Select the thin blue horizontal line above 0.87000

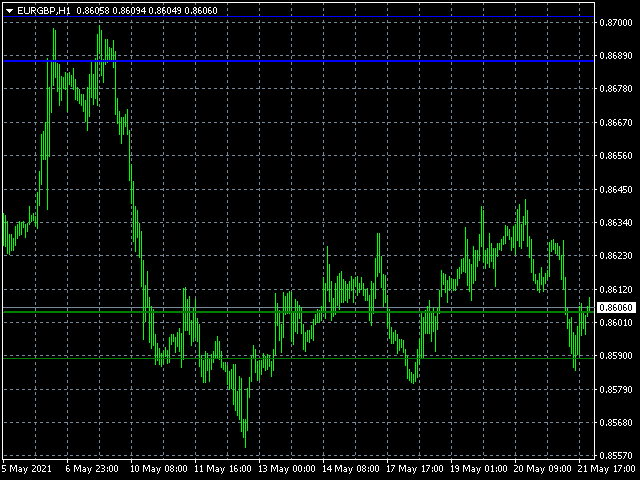(298, 17)
